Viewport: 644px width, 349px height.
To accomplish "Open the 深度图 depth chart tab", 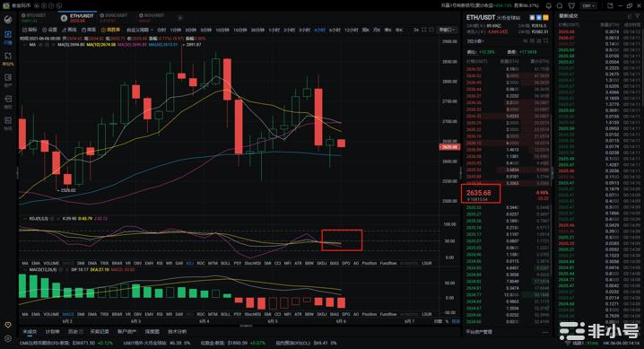I will pyautogui.click(x=152, y=331).
